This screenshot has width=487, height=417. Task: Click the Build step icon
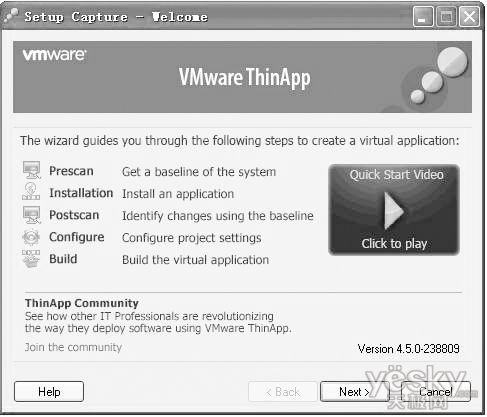(x=31, y=258)
